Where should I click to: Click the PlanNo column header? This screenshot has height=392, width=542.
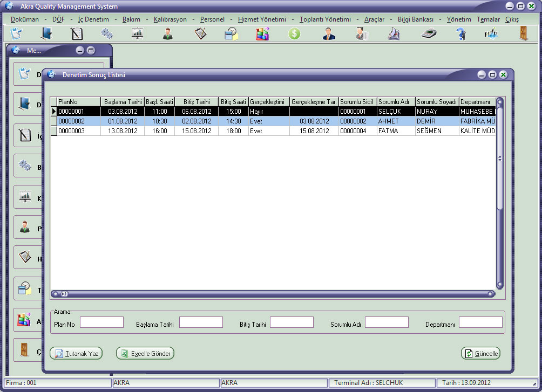(79, 101)
